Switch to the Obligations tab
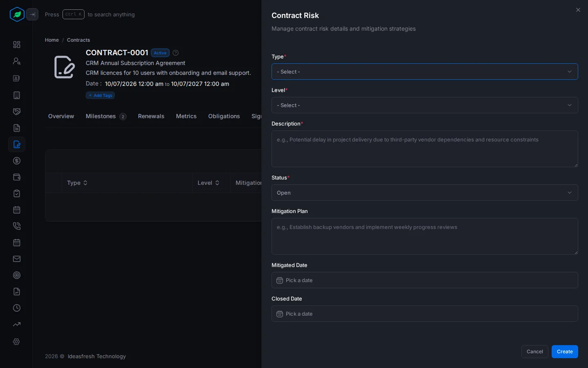This screenshot has width=588, height=368. (224, 116)
